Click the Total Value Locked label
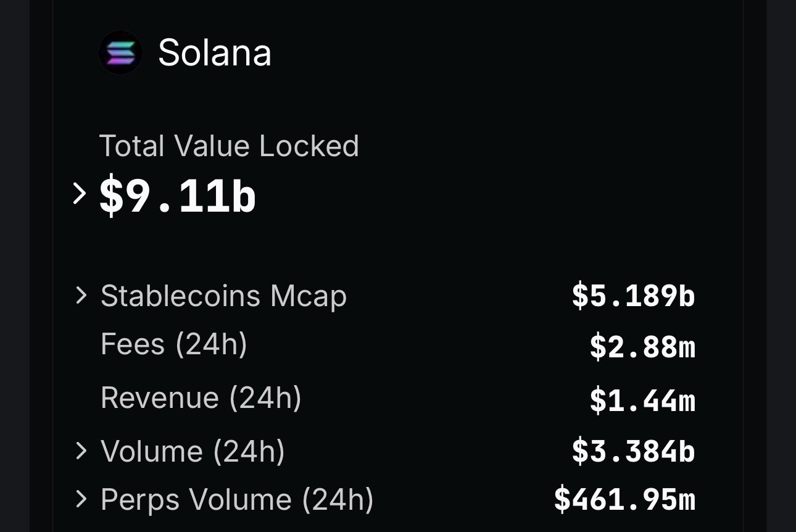The height and width of the screenshot is (532, 796). (x=229, y=146)
